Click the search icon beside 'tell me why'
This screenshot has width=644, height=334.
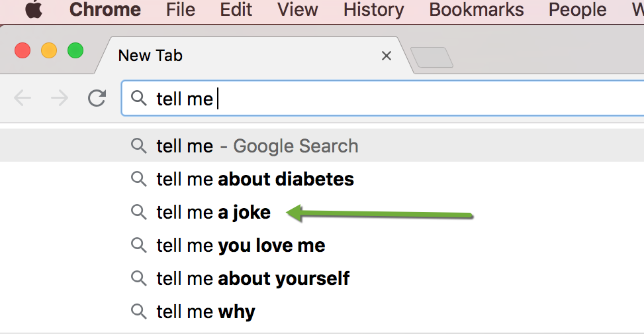coord(138,311)
